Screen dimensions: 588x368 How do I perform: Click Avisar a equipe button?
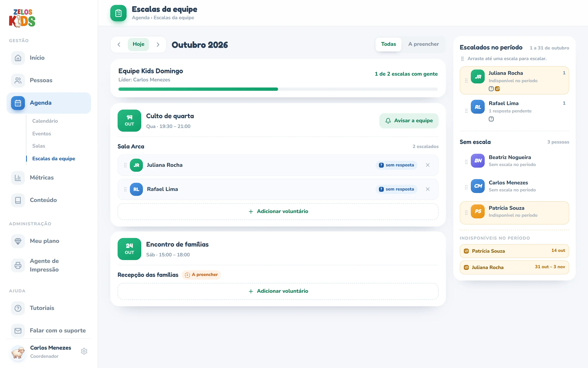(409, 121)
